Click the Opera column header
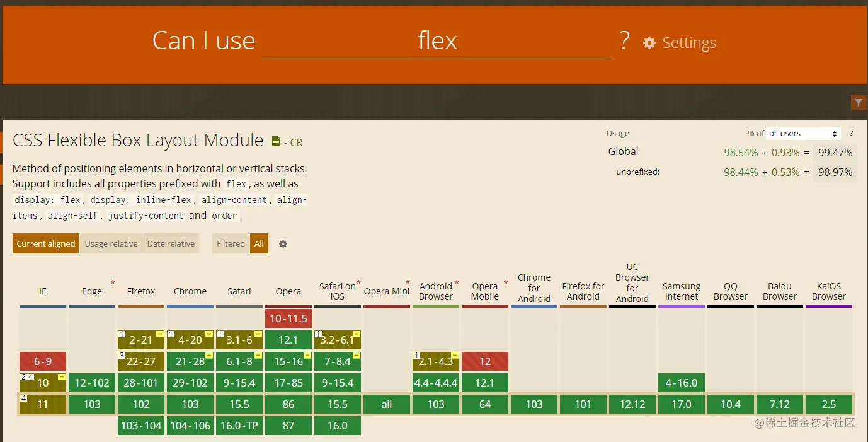This screenshot has height=442, width=868. click(x=288, y=291)
